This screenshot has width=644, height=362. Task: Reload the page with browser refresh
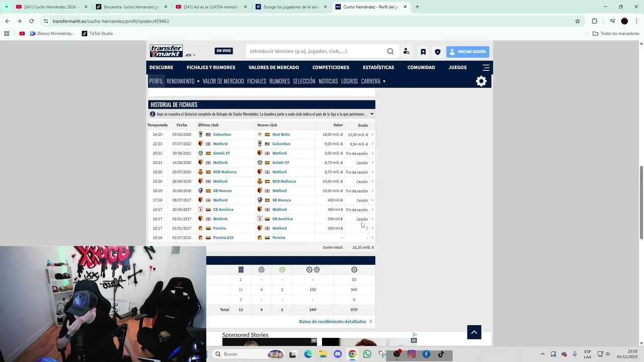click(x=31, y=21)
